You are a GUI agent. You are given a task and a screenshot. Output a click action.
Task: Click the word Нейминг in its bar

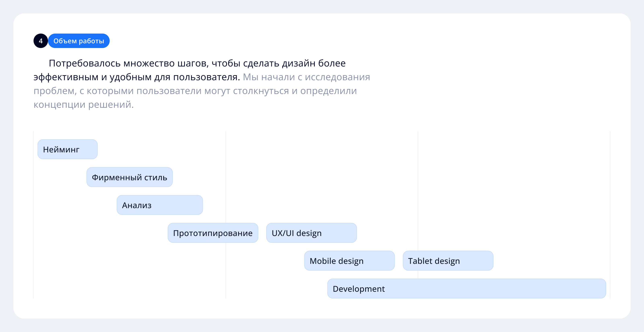click(61, 150)
